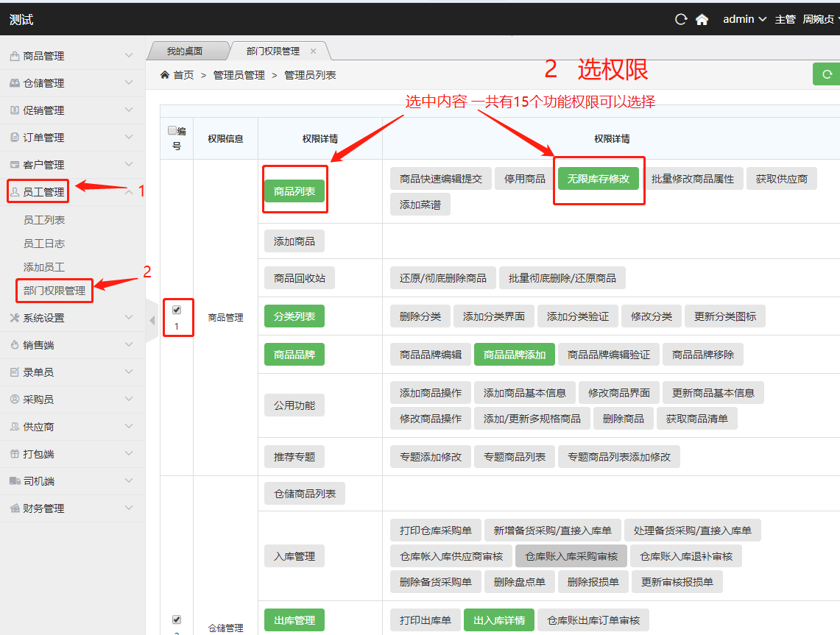Close the 部门权限管理 tab
The height and width of the screenshot is (635, 840).
pyautogui.click(x=313, y=52)
